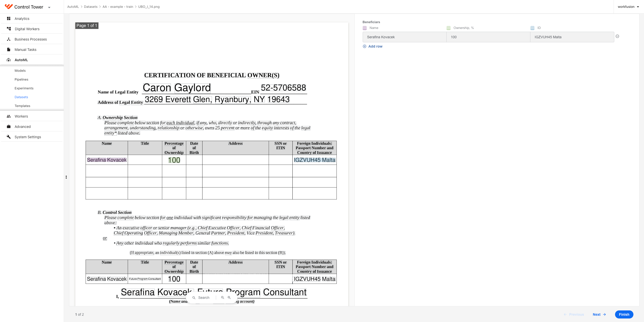644x322 pixels.
Task: Zoom in the document viewer
Action: pos(229,298)
